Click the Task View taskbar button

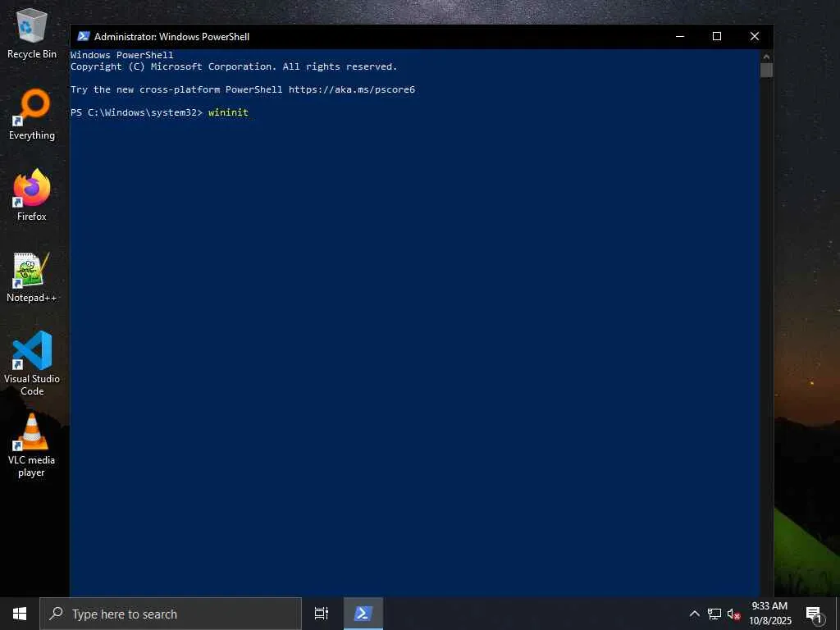coord(322,614)
